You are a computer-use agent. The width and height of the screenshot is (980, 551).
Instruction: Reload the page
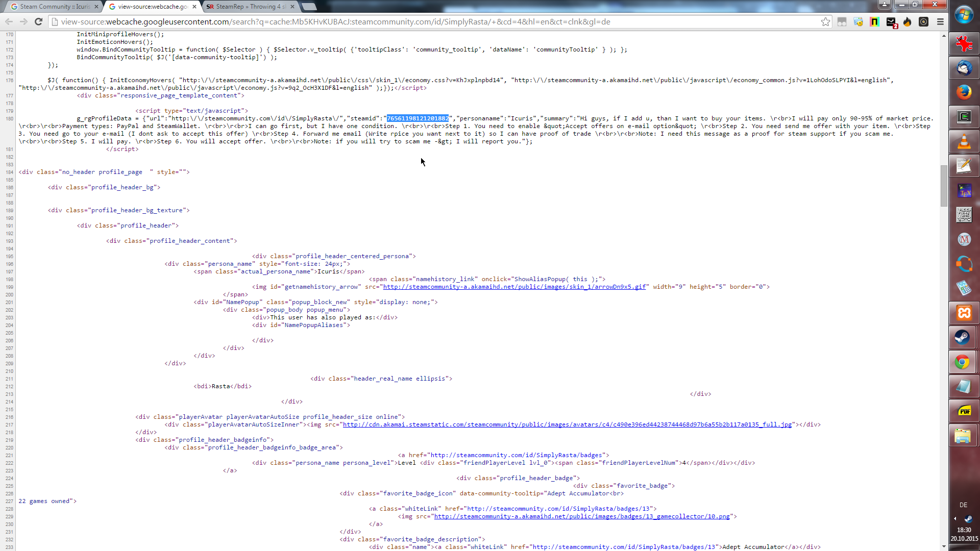point(38,21)
